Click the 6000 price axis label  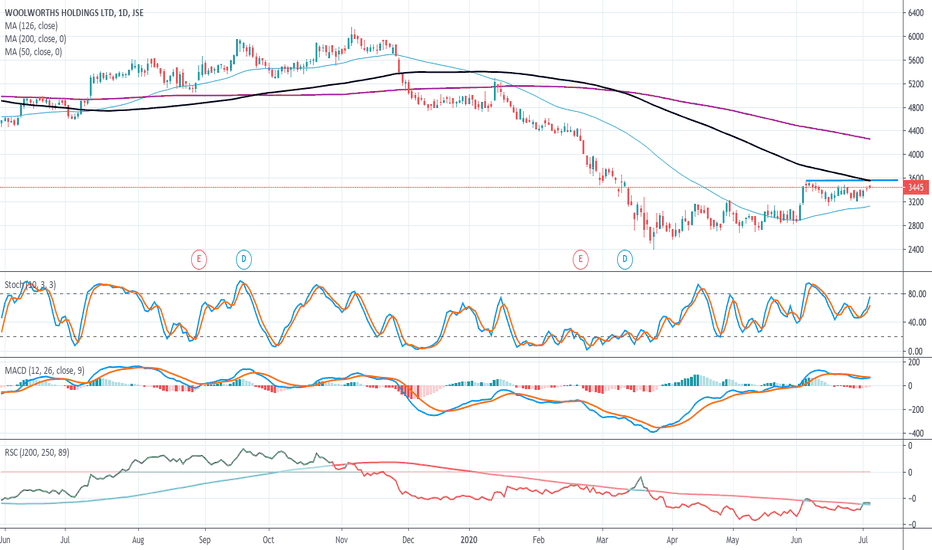pyautogui.click(x=916, y=36)
